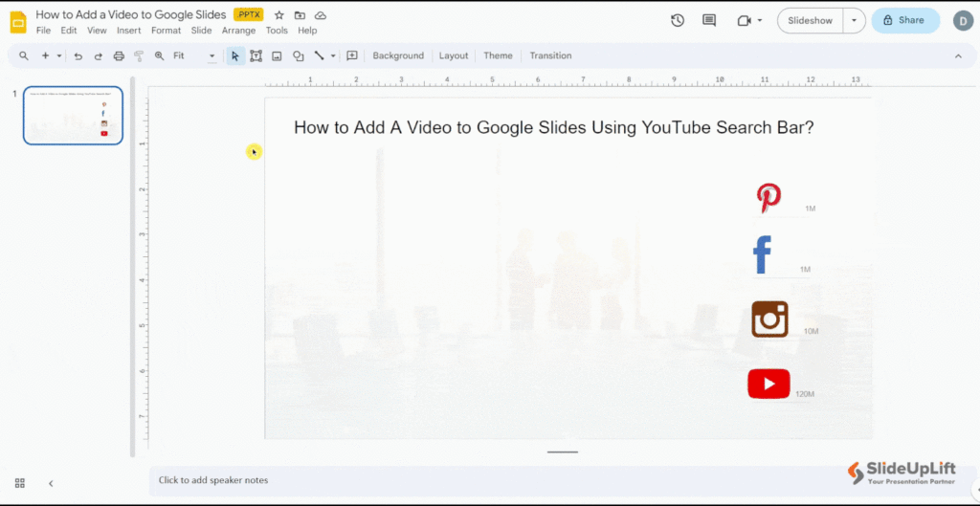
Task: Open version history clock icon
Action: click(x=678, y=21)
